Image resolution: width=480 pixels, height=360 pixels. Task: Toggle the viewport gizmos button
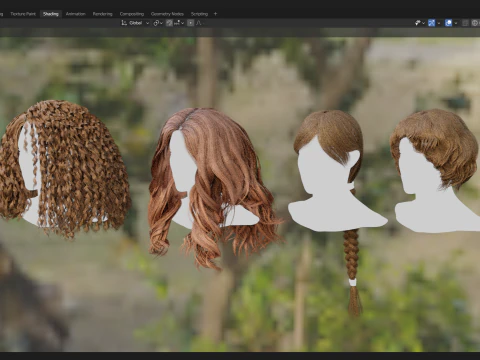pos(432,23)
